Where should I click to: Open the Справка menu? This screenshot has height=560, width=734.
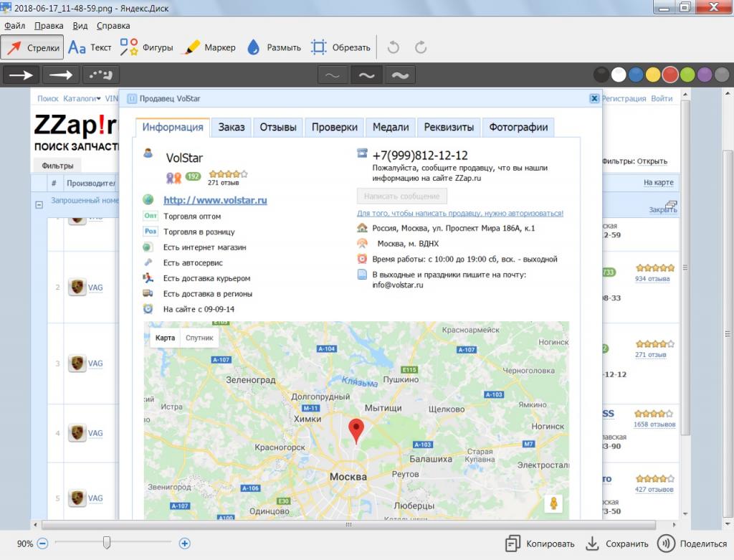(x=113, y=26)
